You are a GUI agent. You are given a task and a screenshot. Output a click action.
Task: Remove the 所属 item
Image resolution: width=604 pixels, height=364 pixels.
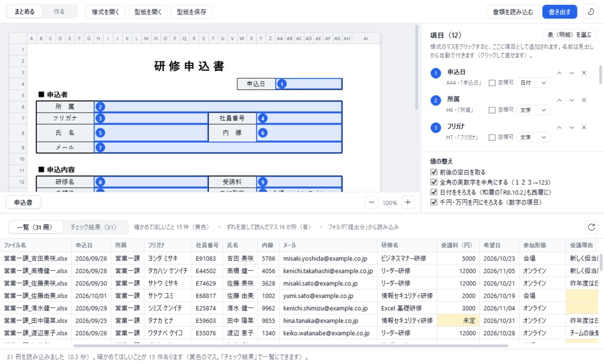click(584, 100)
